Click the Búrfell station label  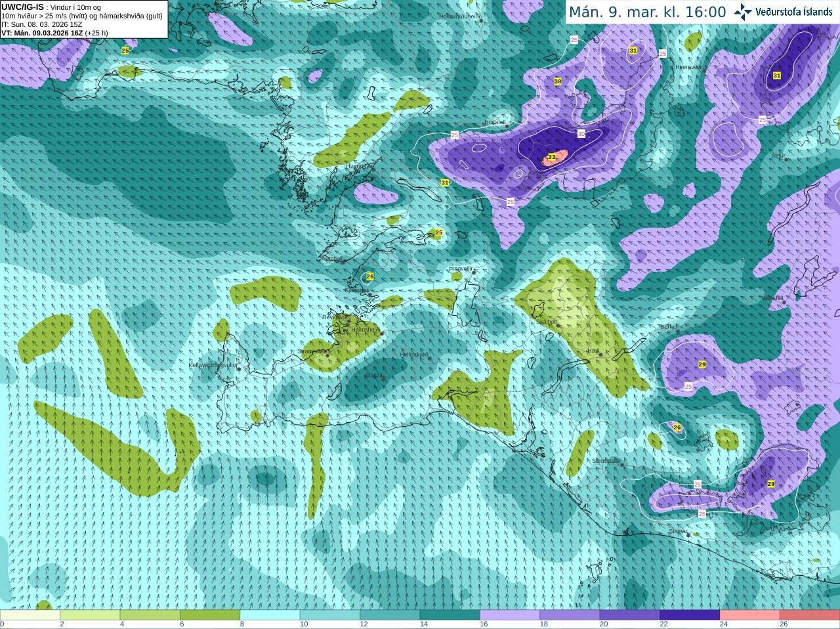pyautogui.click(x=669, y=326)
